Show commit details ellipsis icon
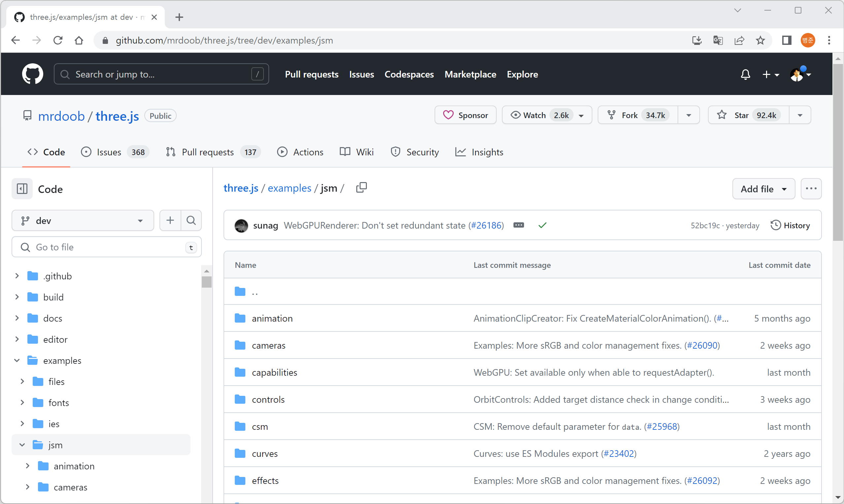Screen dimensions: 844x504 (518, 225)
